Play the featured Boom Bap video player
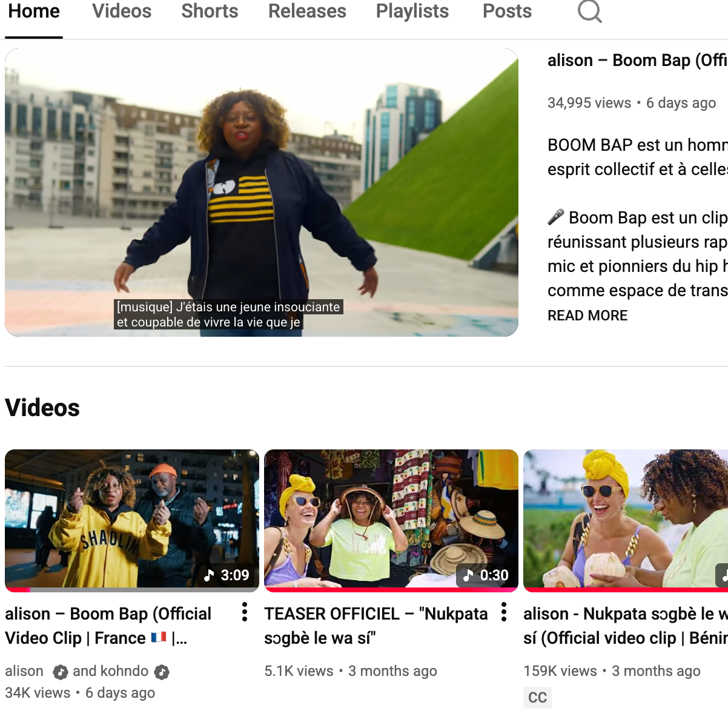 tap(261, 193)
